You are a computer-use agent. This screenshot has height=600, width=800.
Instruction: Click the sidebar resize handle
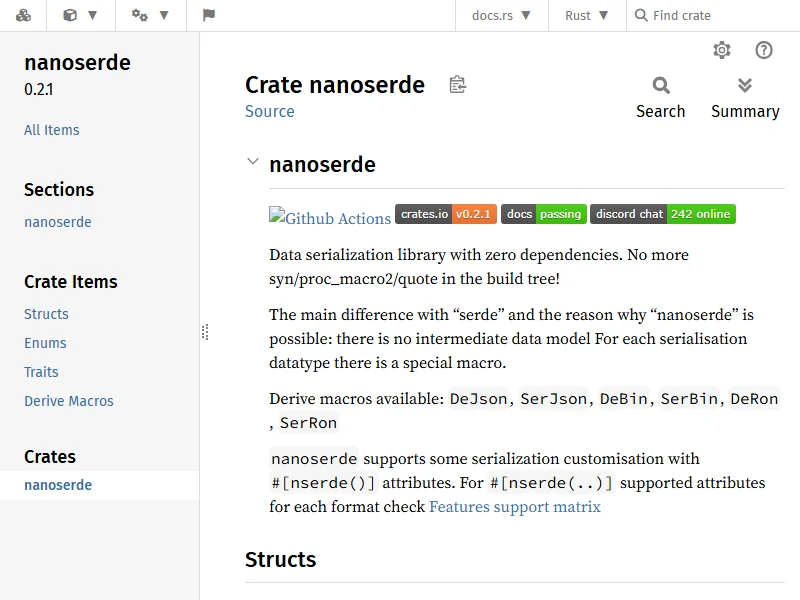[204, 331]
